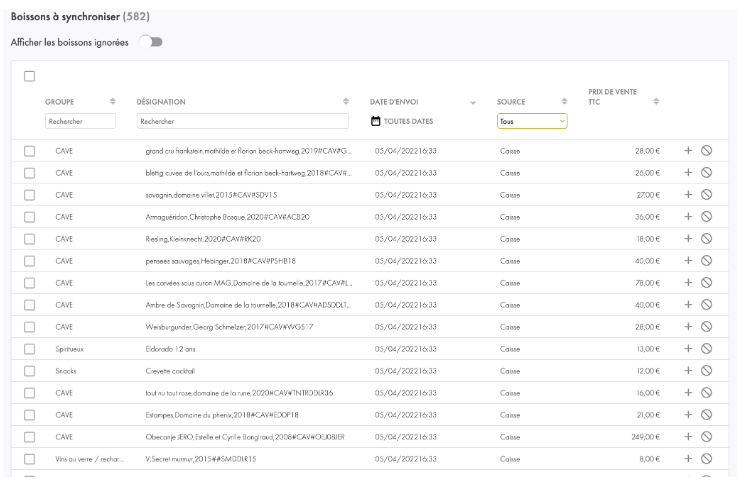Ignore the grand cru frankstein row
This screenshot has width=737, height=485.
[x=706, y=150]
